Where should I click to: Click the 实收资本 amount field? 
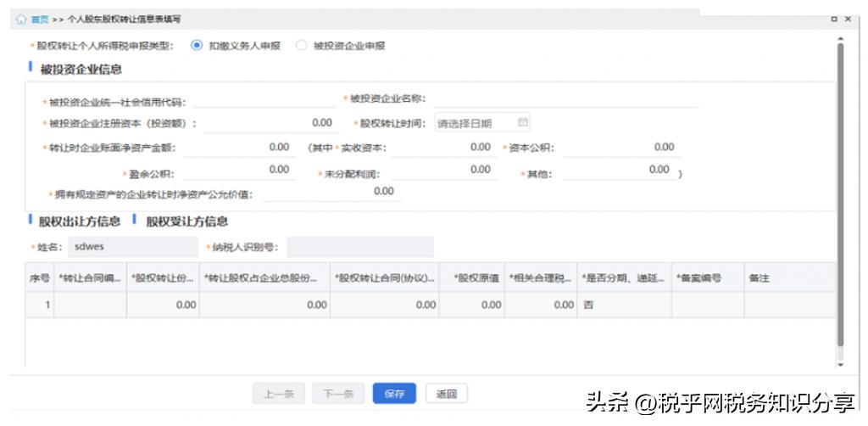click(444, 148)
